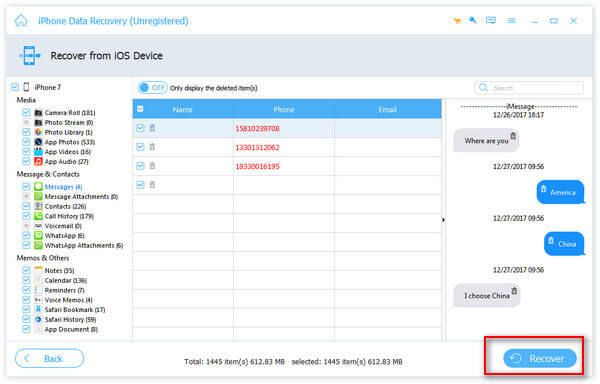Click the App Photos icon

tap(38, 142)
